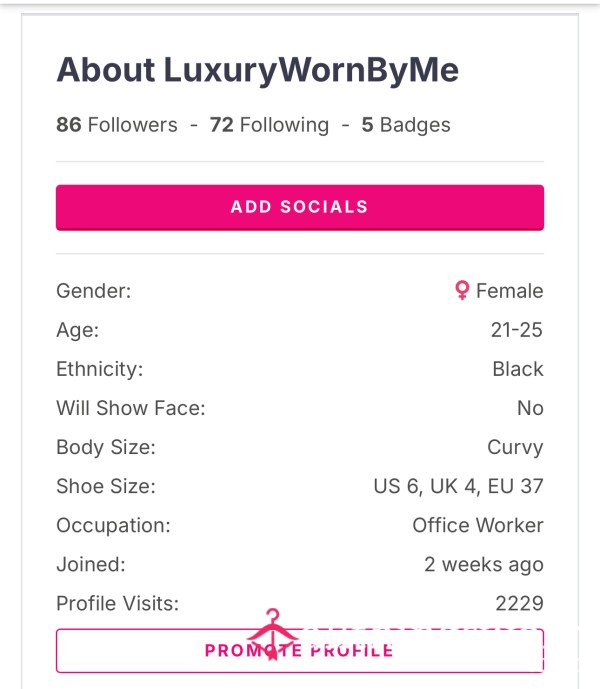
Task: Click the Profile Visits label
Action: (x=118, y=603)
